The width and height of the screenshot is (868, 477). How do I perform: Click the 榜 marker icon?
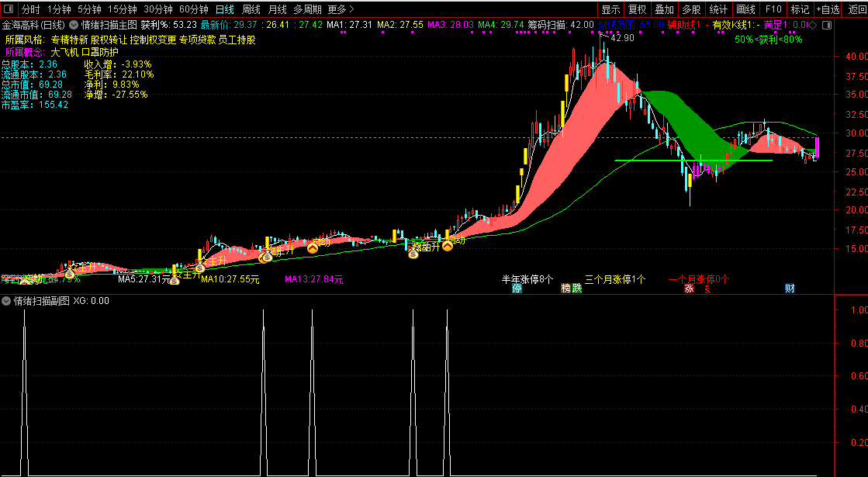pos(565,289)
